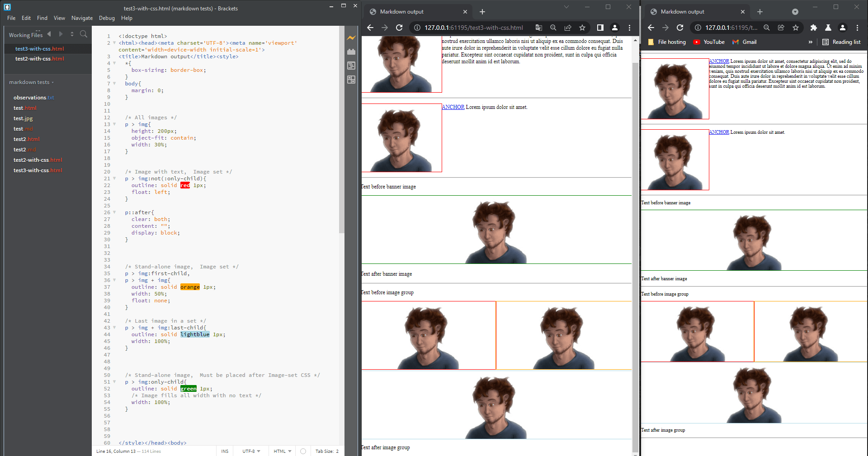Open the Debug menu
The height and width of the screenshot is (456, 868).
tap(107, 18)
